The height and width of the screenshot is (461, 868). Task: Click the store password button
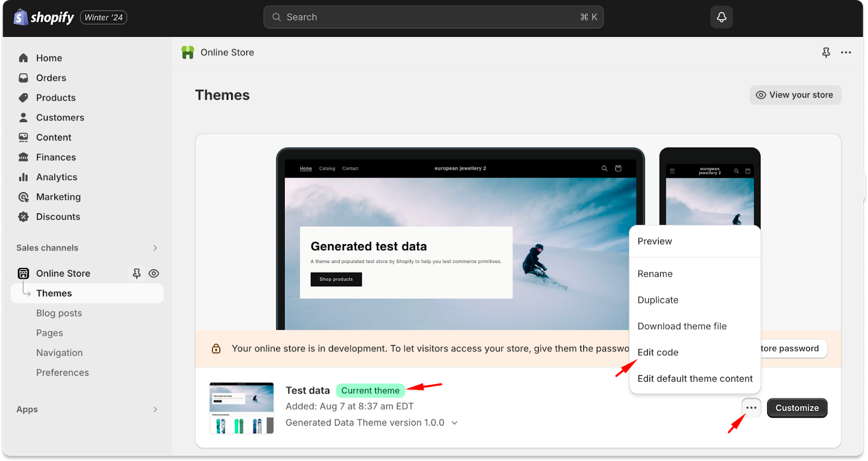[794, 348]
